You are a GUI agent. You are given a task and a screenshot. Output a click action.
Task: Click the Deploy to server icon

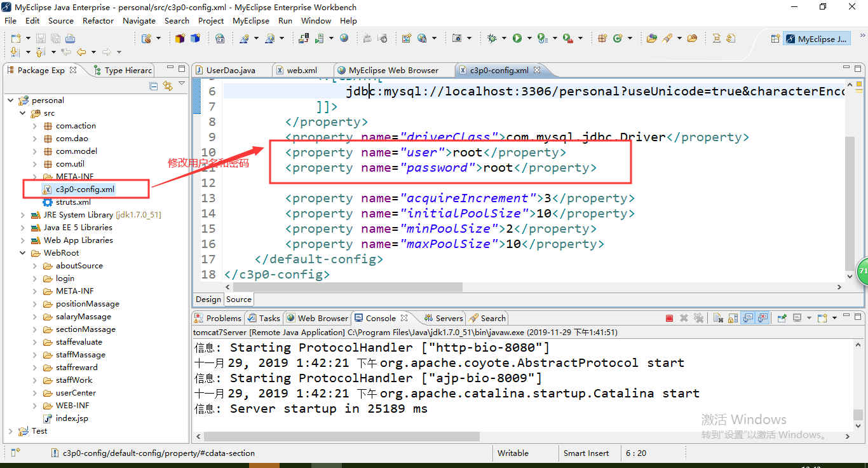[304, 38]
